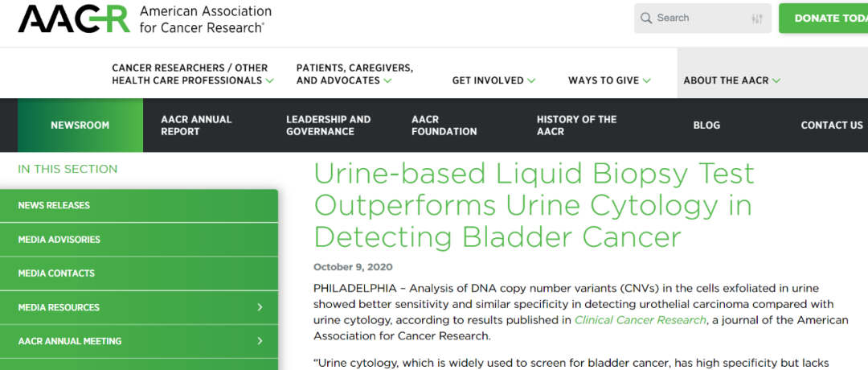868x370 pixels.
Task: Expand Media Resources chevron arrow
Action: [260, 307]
